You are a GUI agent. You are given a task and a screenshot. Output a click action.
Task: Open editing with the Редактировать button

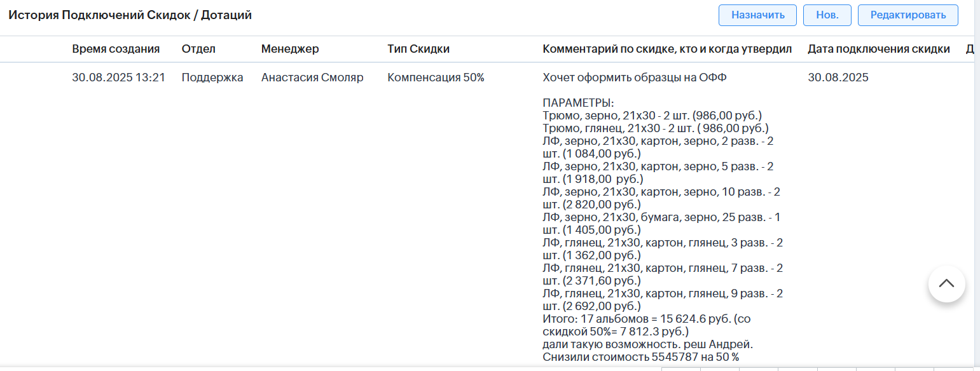pyautogui.click(x=908, y=15)
